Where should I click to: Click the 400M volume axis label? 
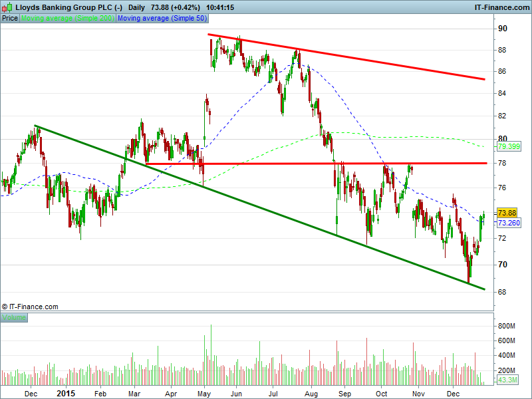pyautogui.click(x=507, y=356)
